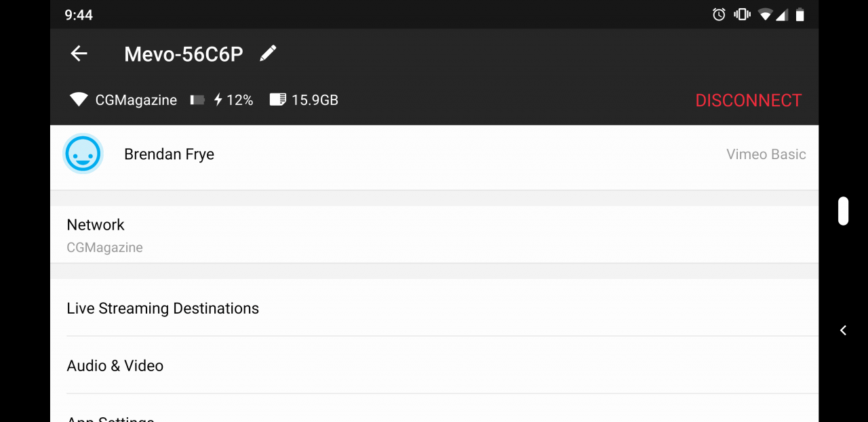Tap the white navigation pill handle
This screenshot has width=868, height=422.
pos(843,211)
